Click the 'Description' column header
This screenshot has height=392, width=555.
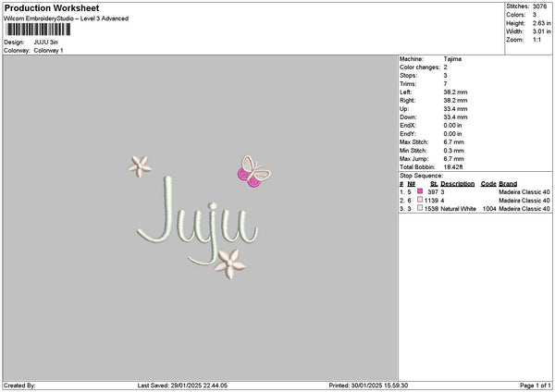click(x=458, y=184)
